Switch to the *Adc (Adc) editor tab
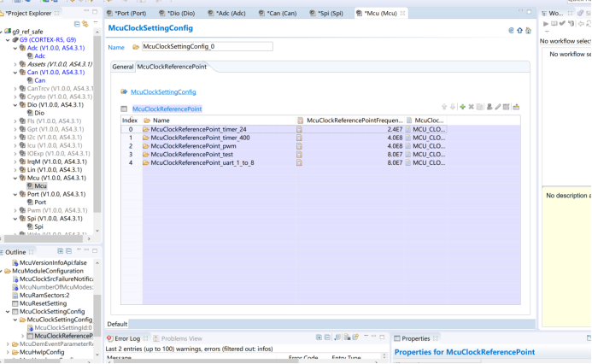 tap(227, 13)
